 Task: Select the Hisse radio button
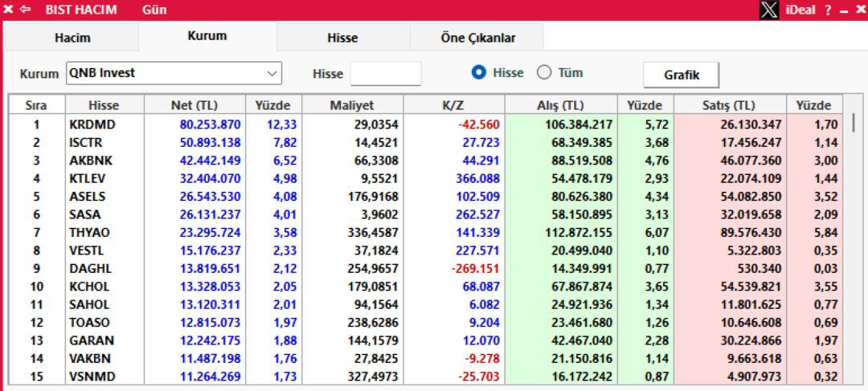[x=479, y=72]
